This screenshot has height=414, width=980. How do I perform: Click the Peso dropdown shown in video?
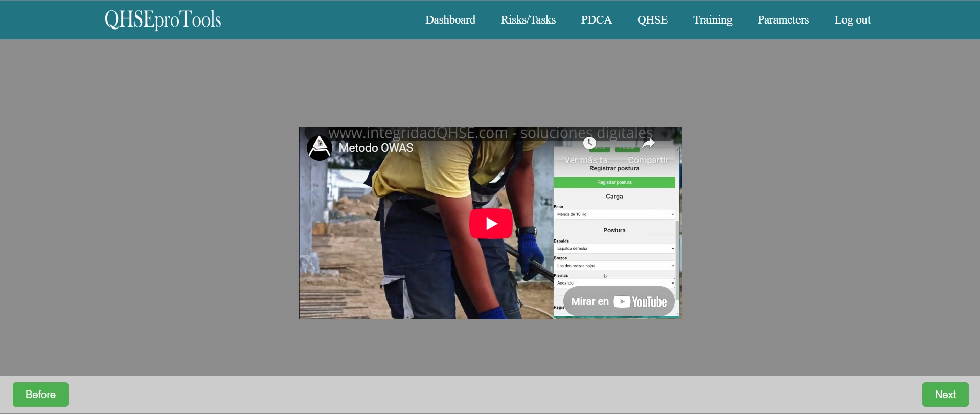(x=614, y=214)
